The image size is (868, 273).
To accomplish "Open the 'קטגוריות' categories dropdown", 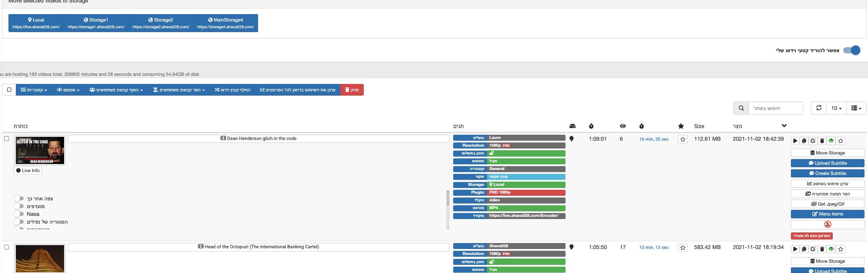I will [34, 90].
